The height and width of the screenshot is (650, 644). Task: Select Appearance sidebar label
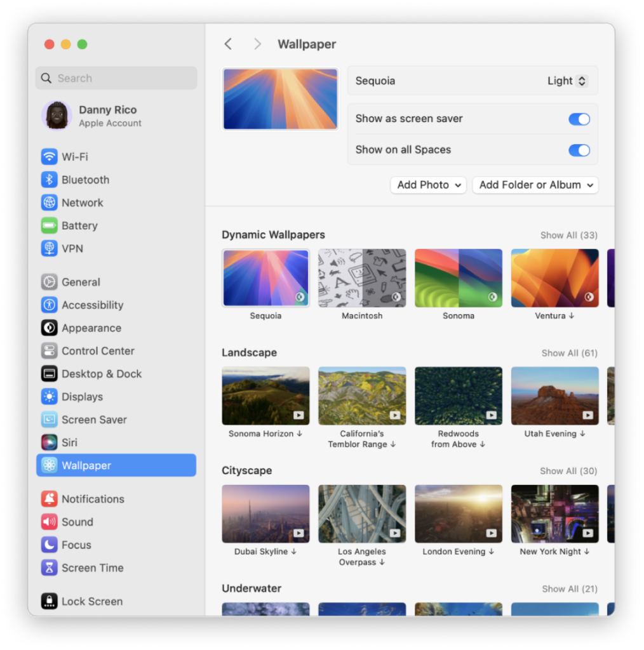tap(91, 328)
